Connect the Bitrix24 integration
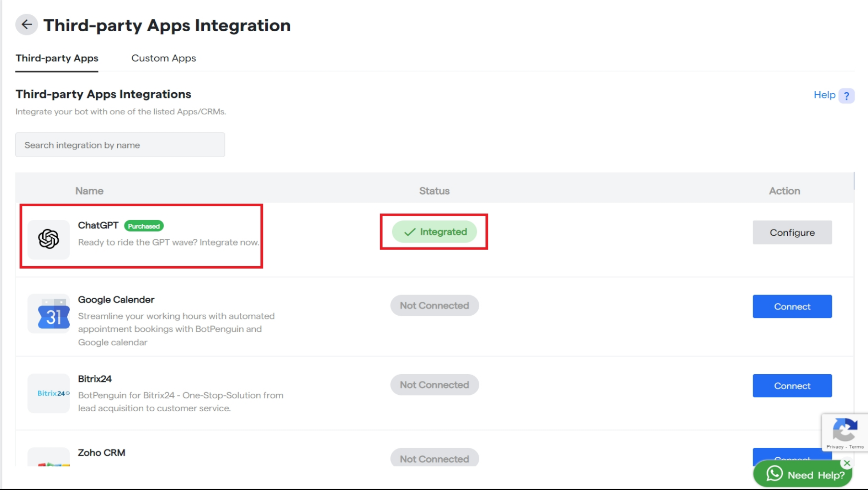Image resolution: width=868 pixels, height=490 pixels. pyautogui.click(x=792, y=386)
